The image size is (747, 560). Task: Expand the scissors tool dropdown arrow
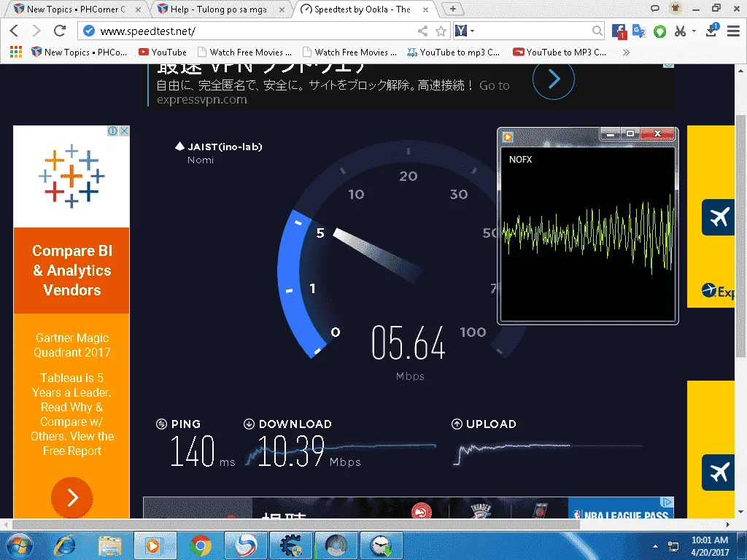(694, 31)
